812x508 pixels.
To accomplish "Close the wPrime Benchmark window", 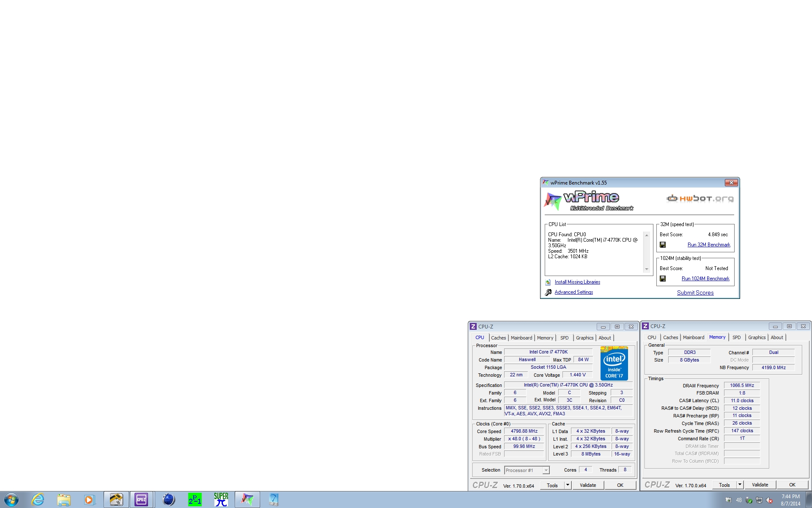I will point(731,182).
